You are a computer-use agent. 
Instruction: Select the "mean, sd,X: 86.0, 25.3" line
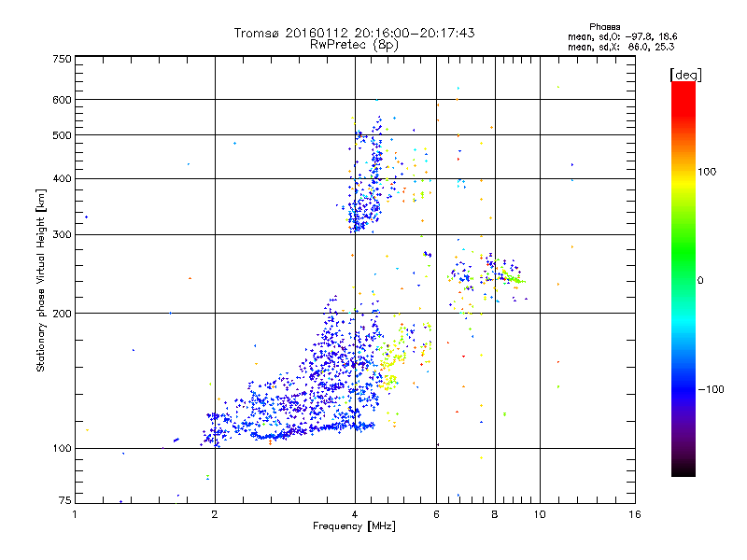click(x=621, y=47)
